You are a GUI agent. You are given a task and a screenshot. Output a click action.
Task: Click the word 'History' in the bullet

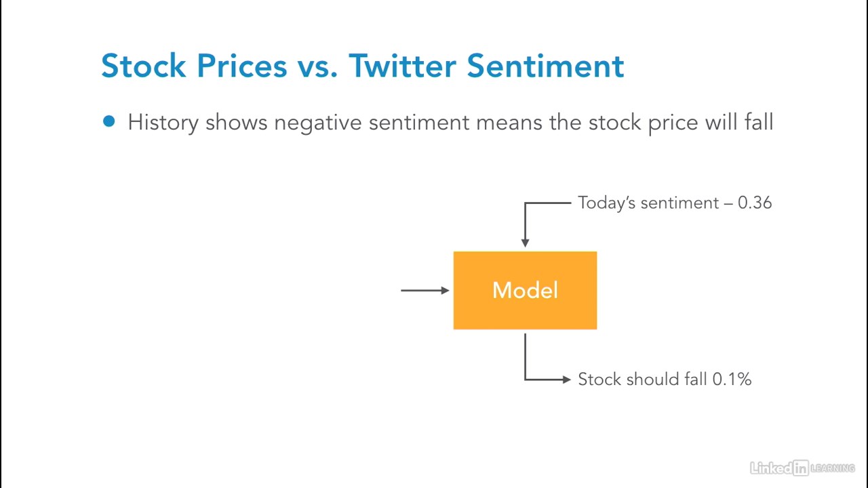tap(163, 123)
